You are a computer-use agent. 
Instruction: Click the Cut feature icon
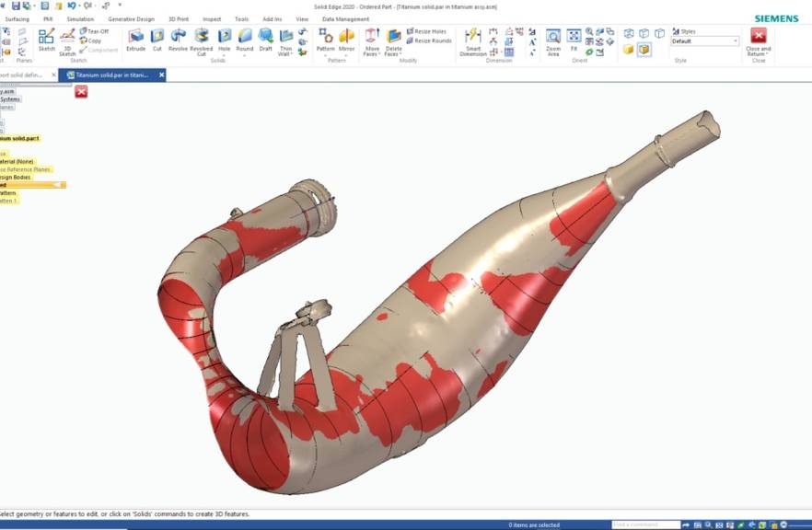[x=157, y=40]
